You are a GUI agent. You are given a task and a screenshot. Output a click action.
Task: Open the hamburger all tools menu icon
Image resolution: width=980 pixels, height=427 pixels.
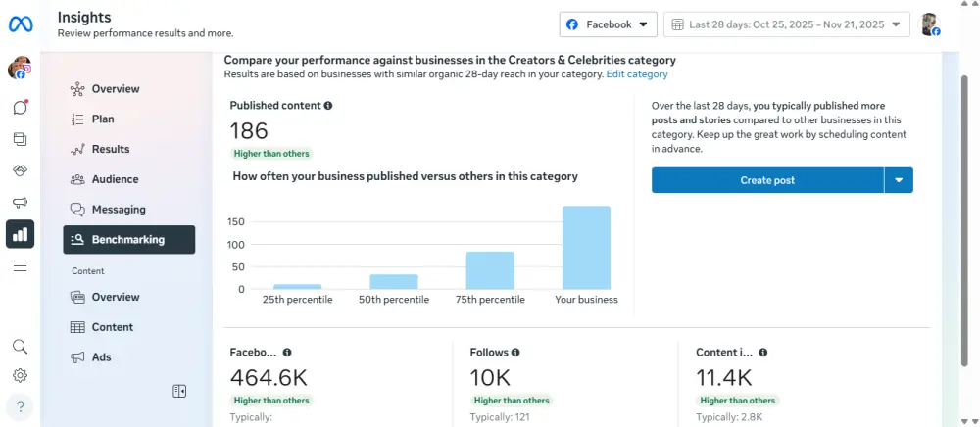(x=20, y=266)
